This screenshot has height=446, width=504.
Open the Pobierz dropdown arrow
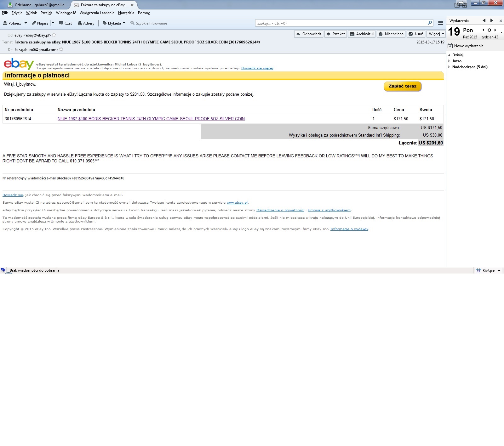pos(26,23)
